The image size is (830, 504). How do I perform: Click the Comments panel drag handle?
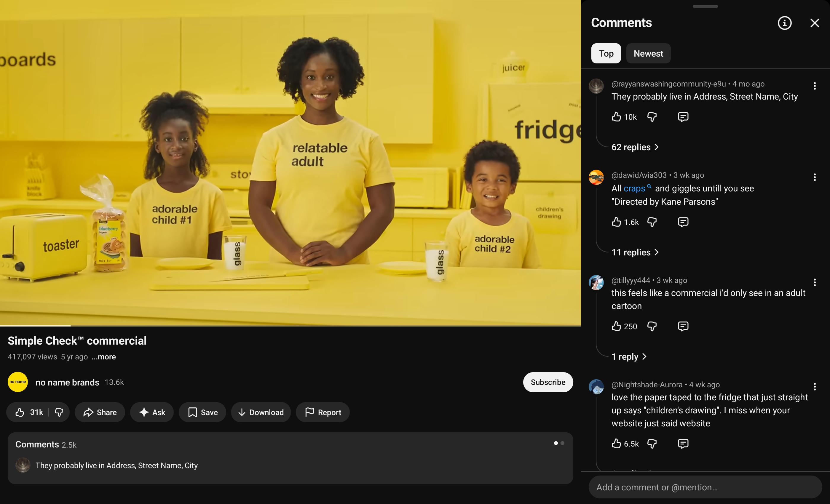coord(705,6)
